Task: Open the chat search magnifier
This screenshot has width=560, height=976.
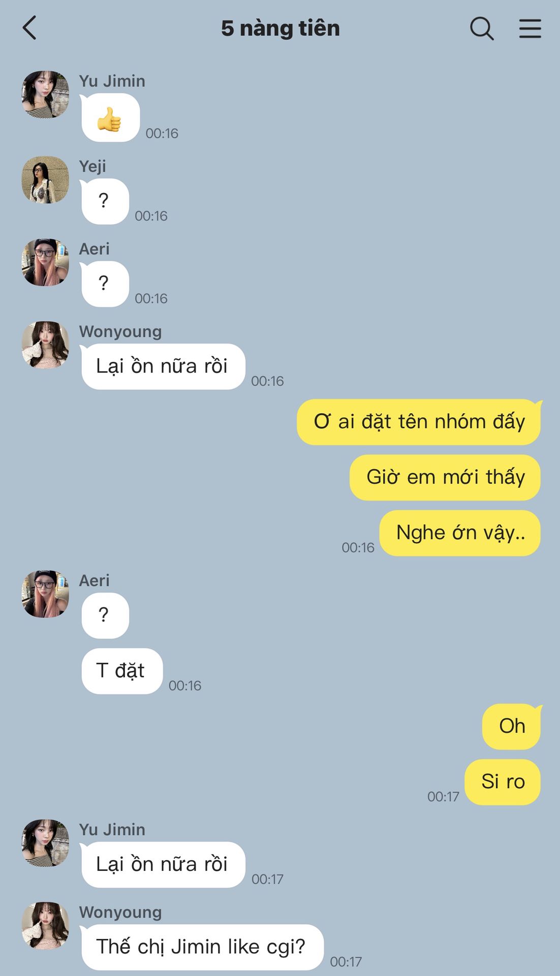Action: (x=482, y=28)
